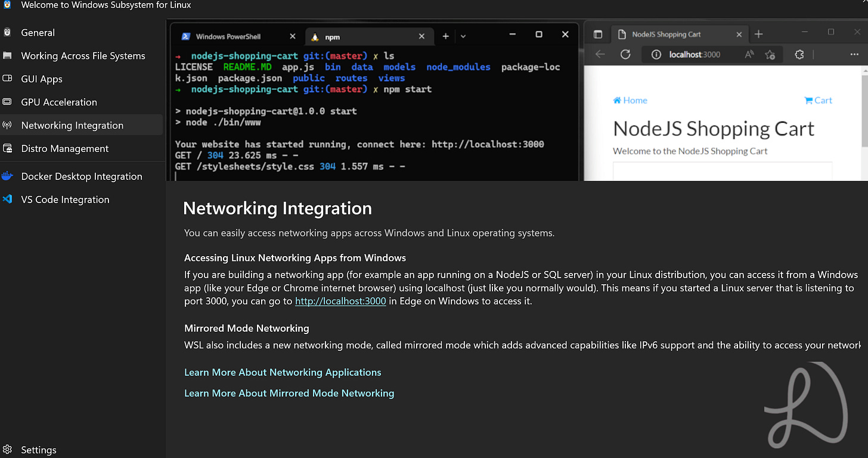Image resolution: width=868 pixels, height=458 pixels.
Task: Click 'node_modules' in terminal listing
Action: pos(458,67)
